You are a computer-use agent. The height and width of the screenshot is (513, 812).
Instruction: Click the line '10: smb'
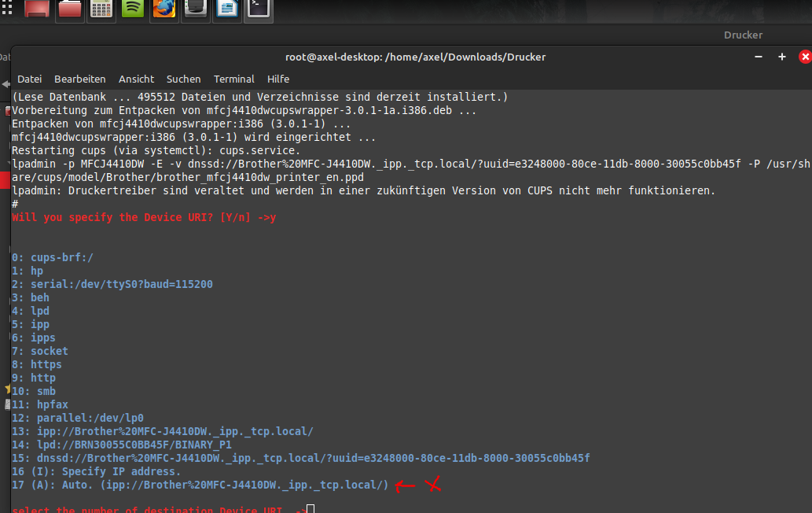(x=34, y=392)
